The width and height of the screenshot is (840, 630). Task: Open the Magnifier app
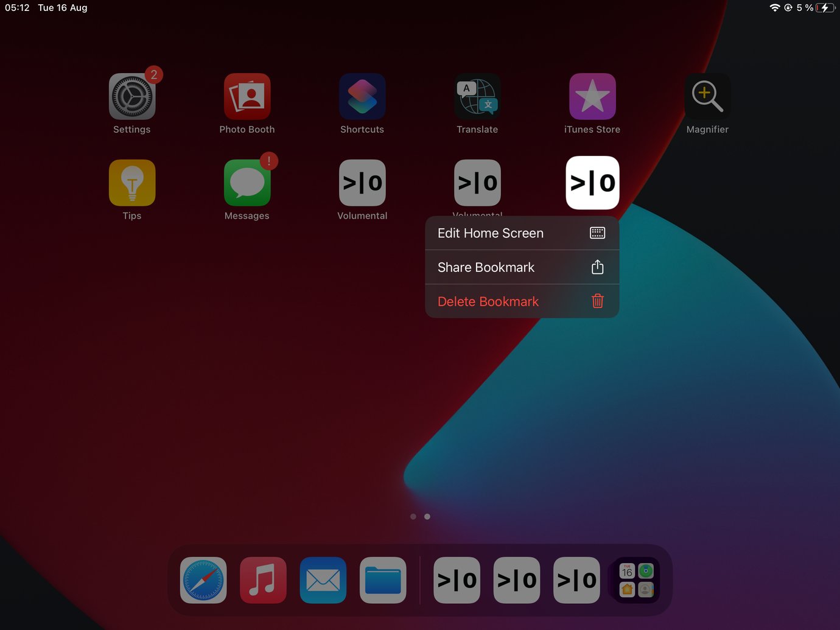[707, 96]
